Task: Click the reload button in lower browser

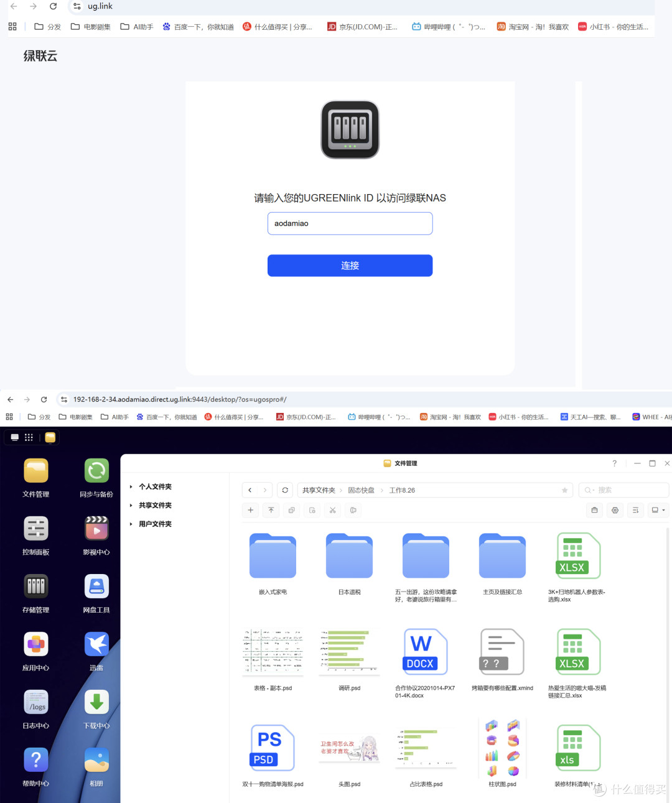Action: tap(44, 399)
